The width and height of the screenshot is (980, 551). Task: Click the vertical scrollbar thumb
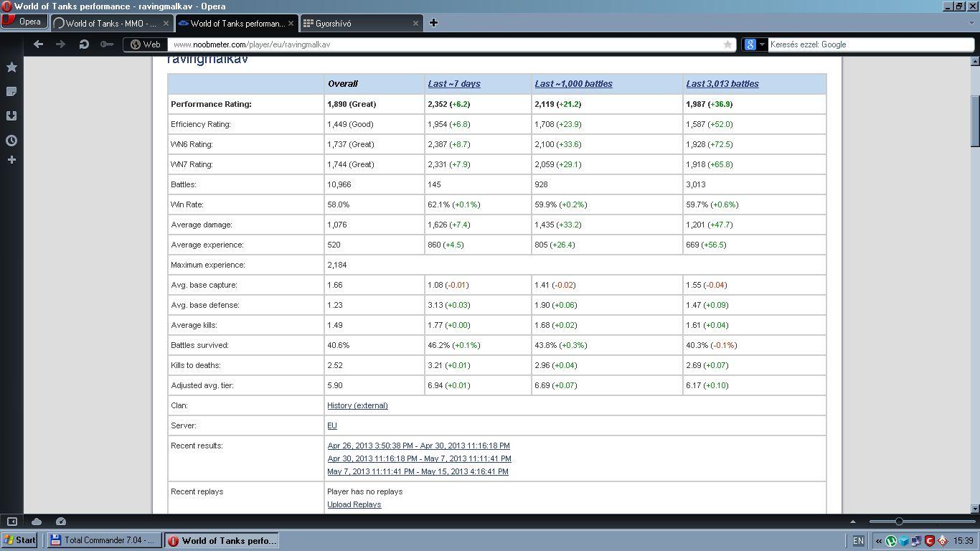[x=975, y=120]
